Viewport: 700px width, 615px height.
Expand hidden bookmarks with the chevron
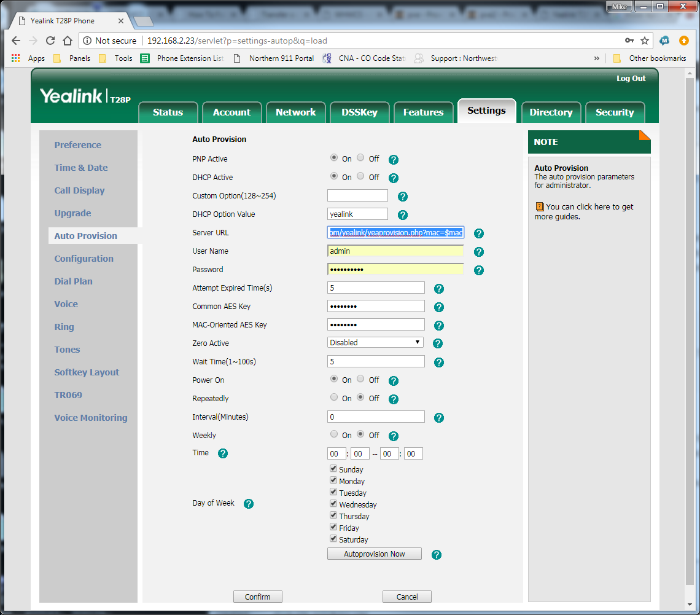(x=596, y=58)
